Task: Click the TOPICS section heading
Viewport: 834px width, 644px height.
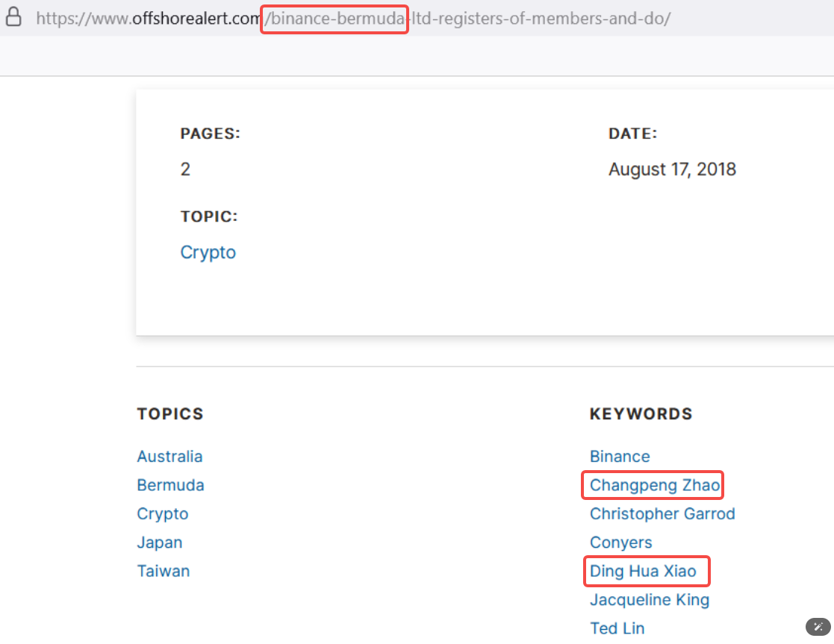Action: pos(170,414)
